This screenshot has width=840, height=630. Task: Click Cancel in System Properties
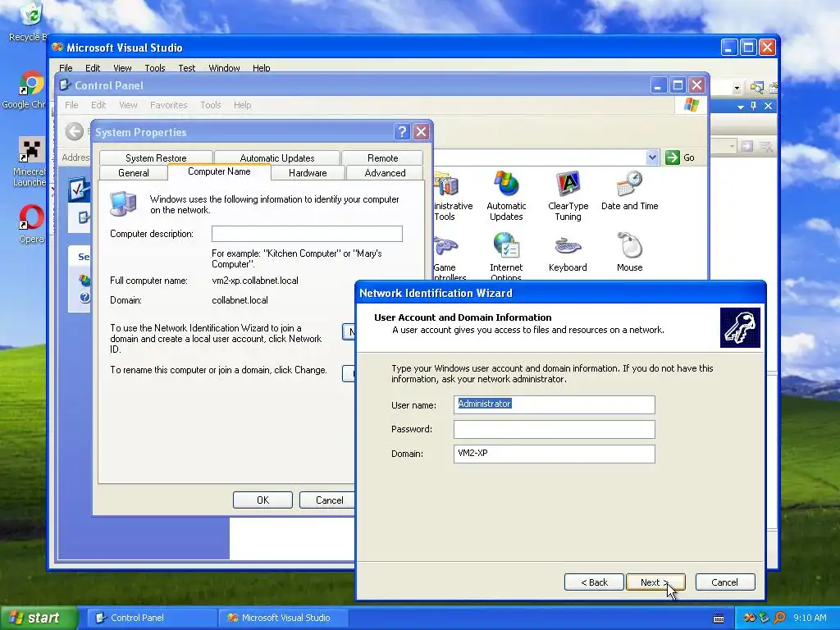coord(329,500)
